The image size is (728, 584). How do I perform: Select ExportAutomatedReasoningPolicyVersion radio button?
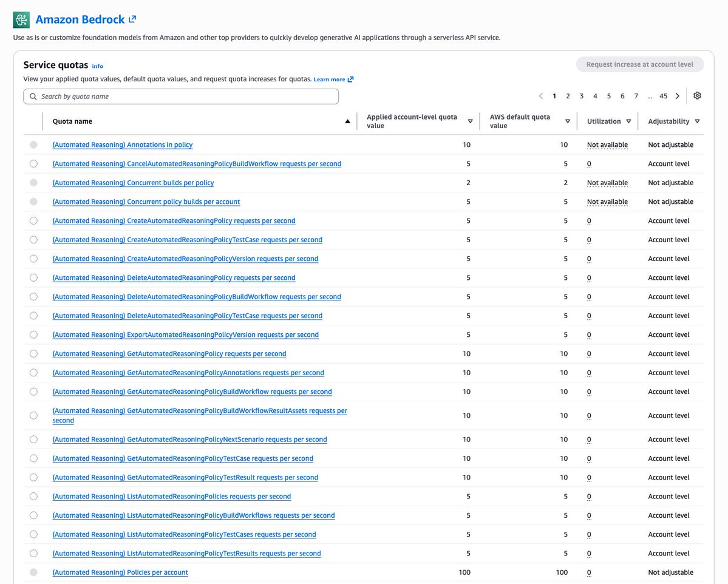pos(33,334)
